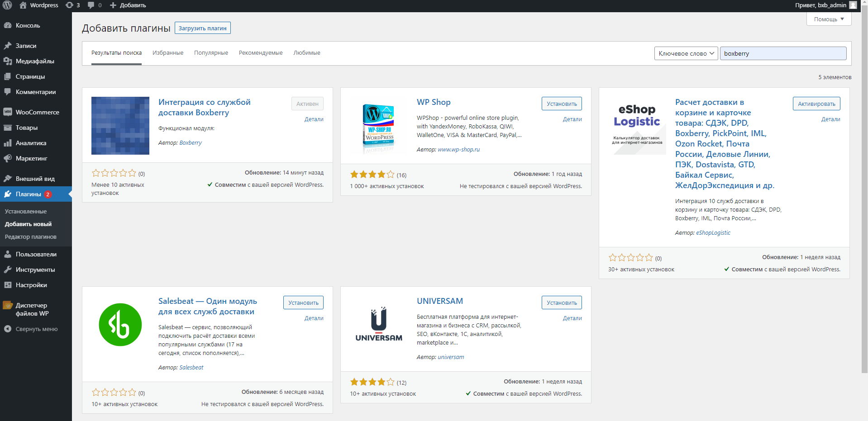Open Детали for the Boxberry plugin
Image resolution: width=868 pixels, height=421 pixels.
click(x=314, y=119)
